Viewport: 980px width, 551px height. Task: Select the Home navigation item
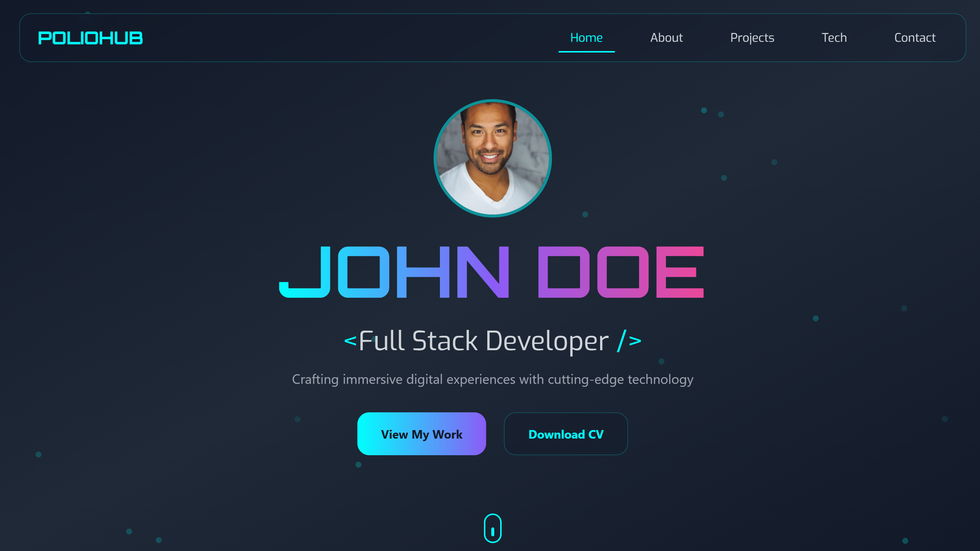(586, 37)
